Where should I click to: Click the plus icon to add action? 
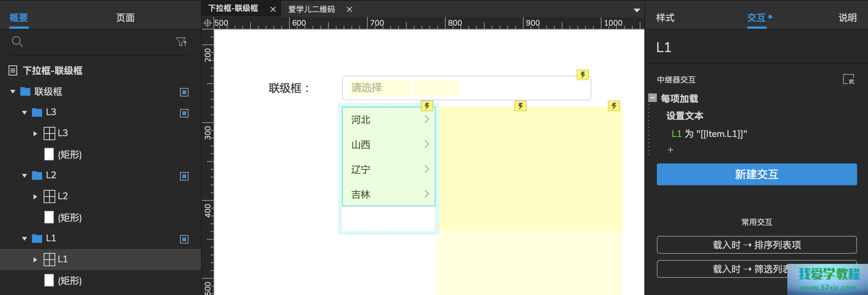(x=670, y=150)
